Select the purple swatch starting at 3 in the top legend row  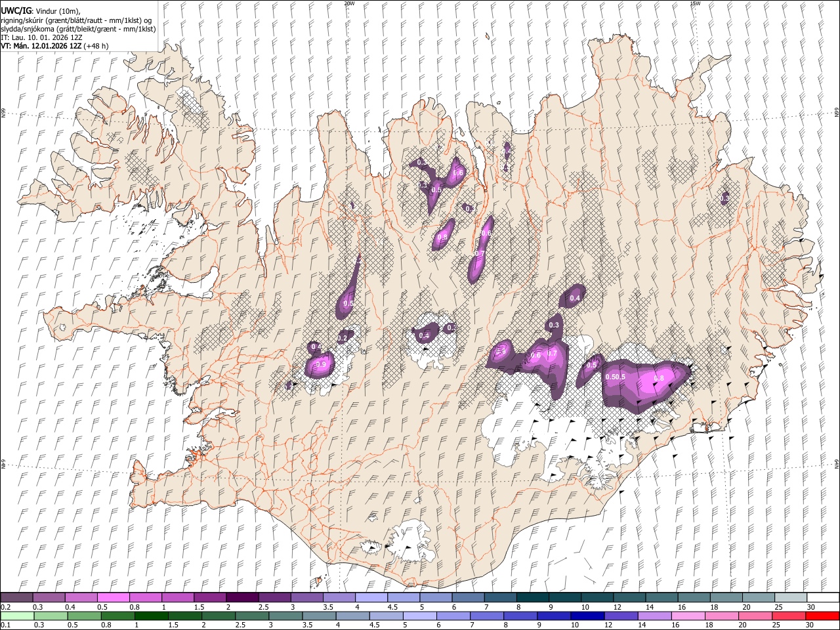coord(306,597)
